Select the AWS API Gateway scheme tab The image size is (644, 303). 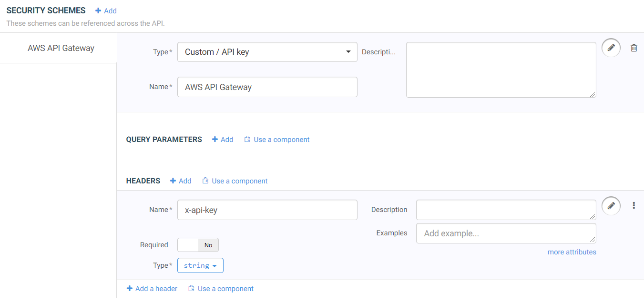coord(61,48)
